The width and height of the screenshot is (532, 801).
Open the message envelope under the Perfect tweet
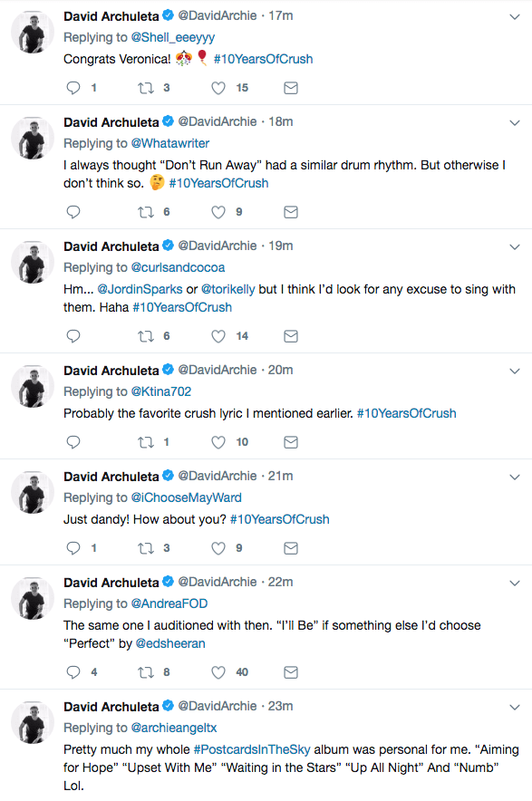tap(290, 672)
